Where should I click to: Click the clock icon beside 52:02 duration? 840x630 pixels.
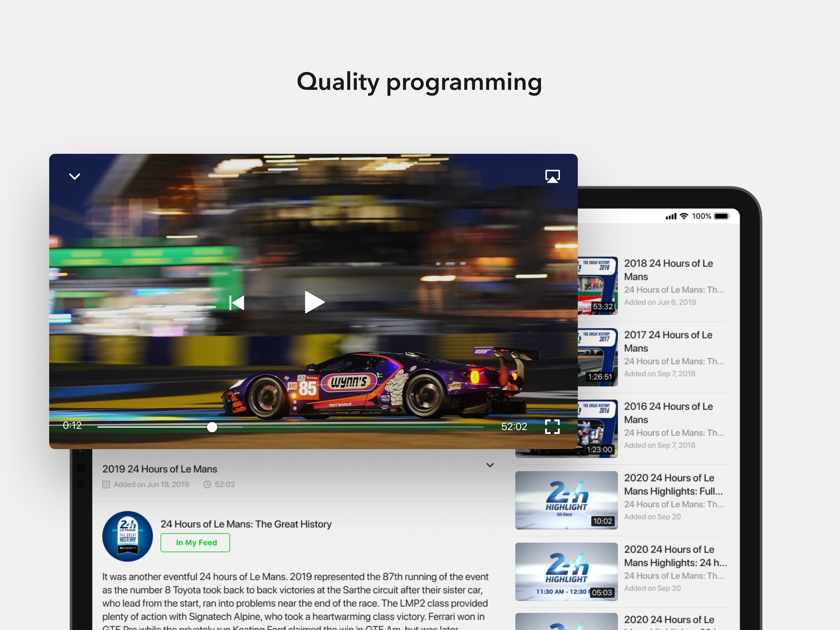[207, 484]
